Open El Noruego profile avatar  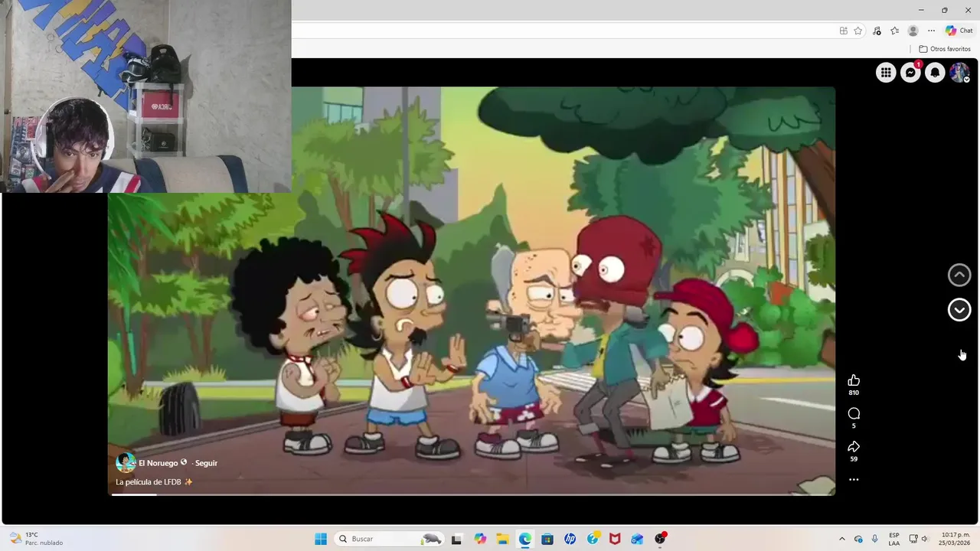click(126, 462)
